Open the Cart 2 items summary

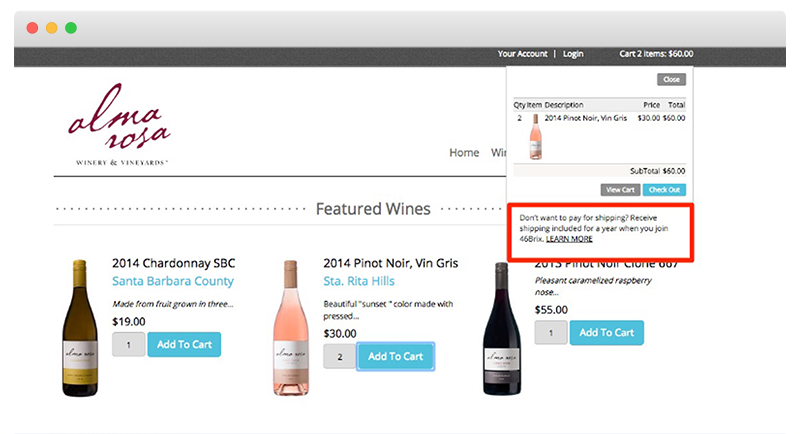click(x=656, y=54)
